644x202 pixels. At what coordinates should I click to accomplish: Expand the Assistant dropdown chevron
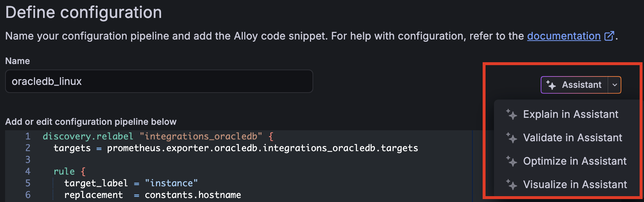click(615, 85)
